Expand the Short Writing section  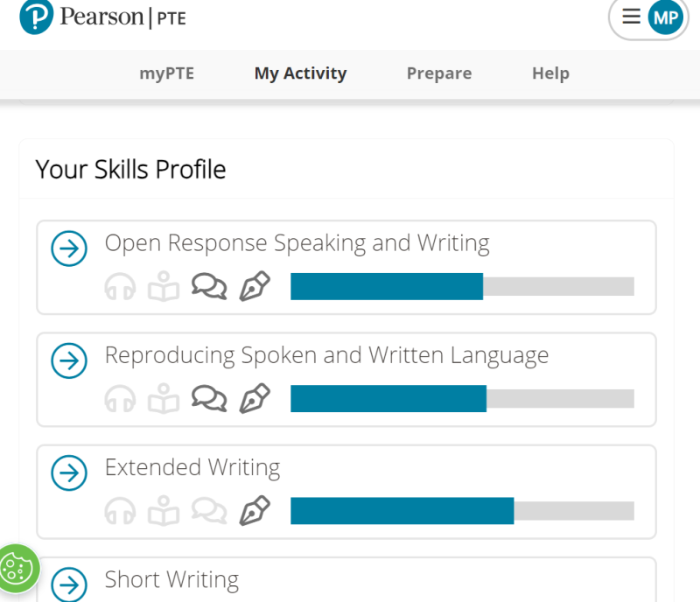pyautogui.click(x=68, y=584)
